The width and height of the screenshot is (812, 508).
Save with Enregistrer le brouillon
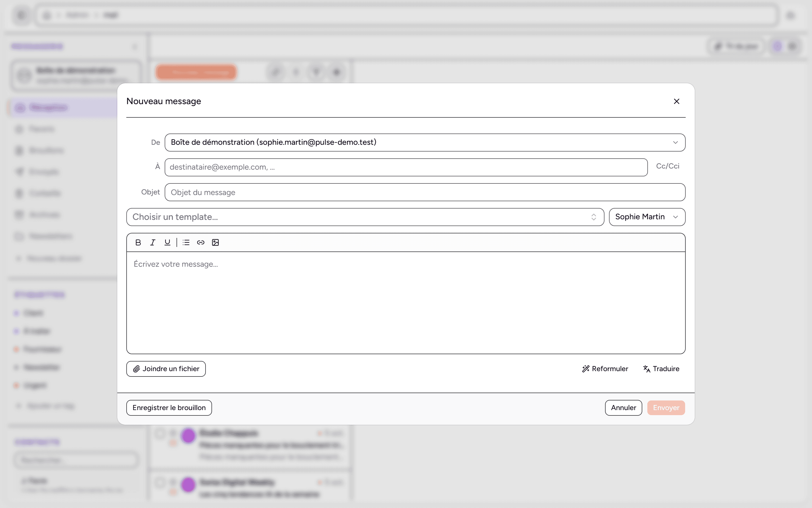tap(169, 408)
